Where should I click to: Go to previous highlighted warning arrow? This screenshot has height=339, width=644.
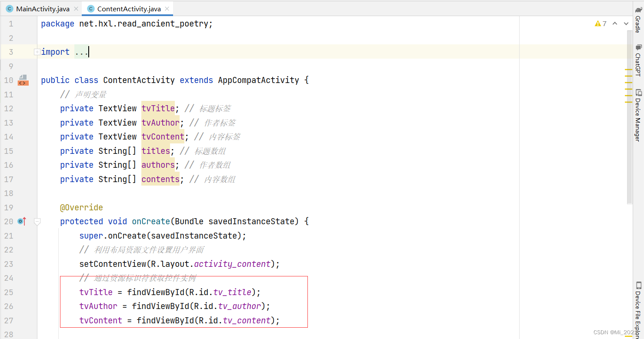pyautogui.click(x=615, y=23)
